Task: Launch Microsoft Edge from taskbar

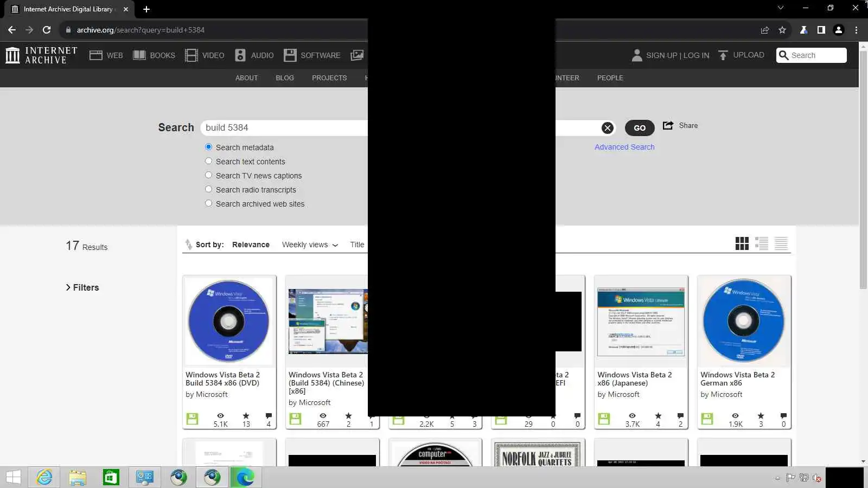Action: [x=245, y=477]
